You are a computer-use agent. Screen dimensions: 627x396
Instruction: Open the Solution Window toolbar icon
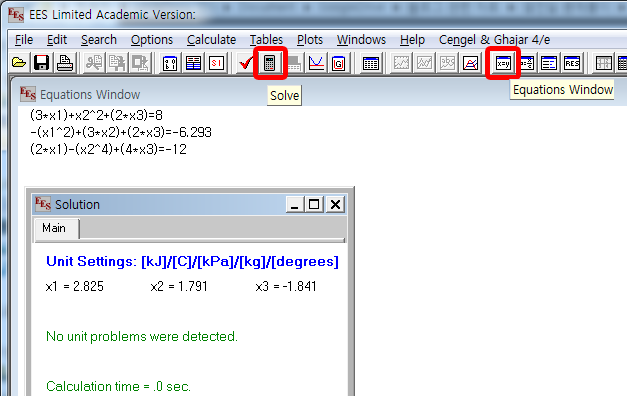549,63
